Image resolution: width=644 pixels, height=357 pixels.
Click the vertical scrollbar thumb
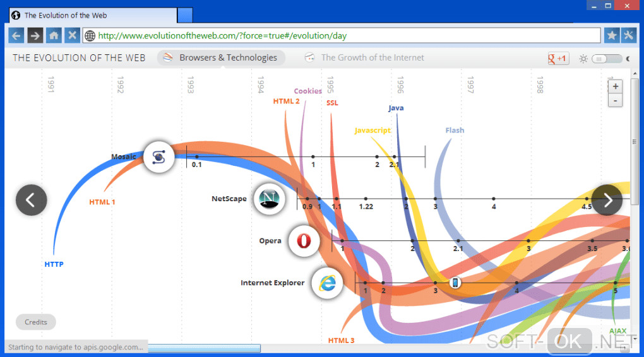pos(635,142)
